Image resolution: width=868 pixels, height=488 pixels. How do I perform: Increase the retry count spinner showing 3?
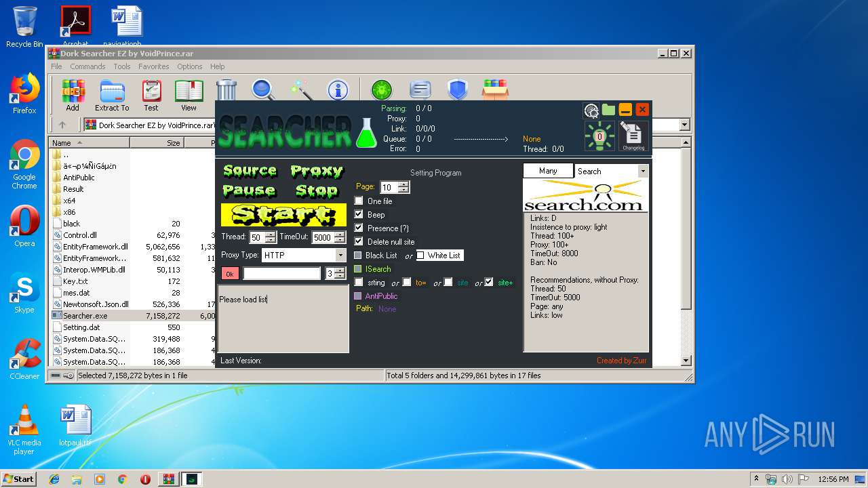click(340, 270)
